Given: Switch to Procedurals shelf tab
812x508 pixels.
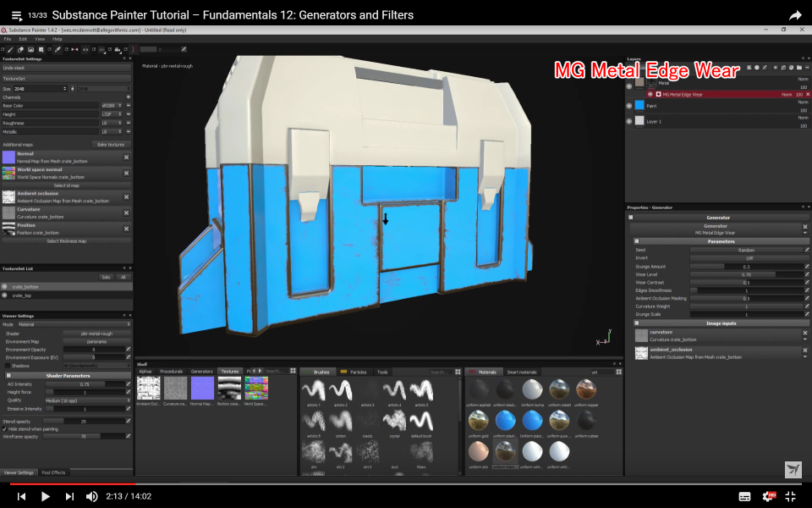Looking at the screenshot, I should [x=172, y=372].
